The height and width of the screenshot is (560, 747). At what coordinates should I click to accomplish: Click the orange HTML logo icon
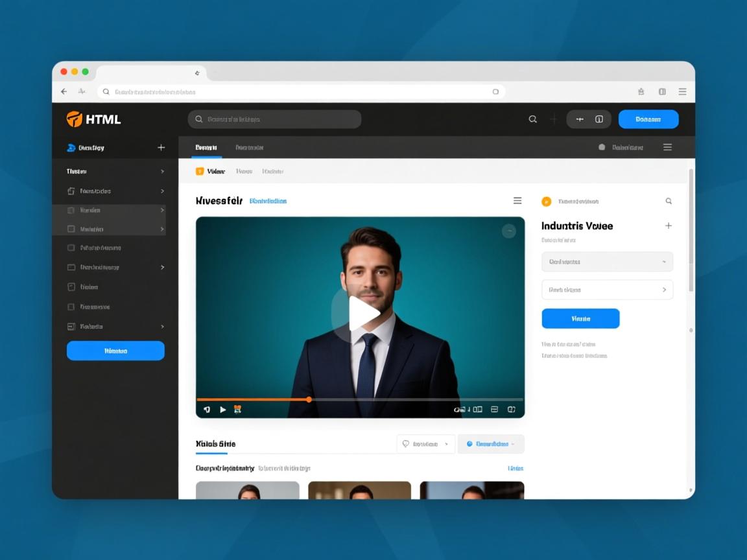(x=75, y=119)
